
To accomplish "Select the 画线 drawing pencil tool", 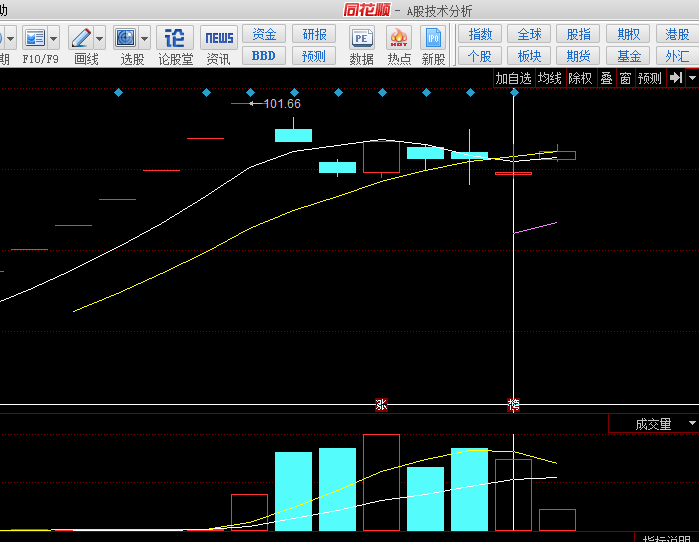I will pyautogui.click(x=81, y=39).
